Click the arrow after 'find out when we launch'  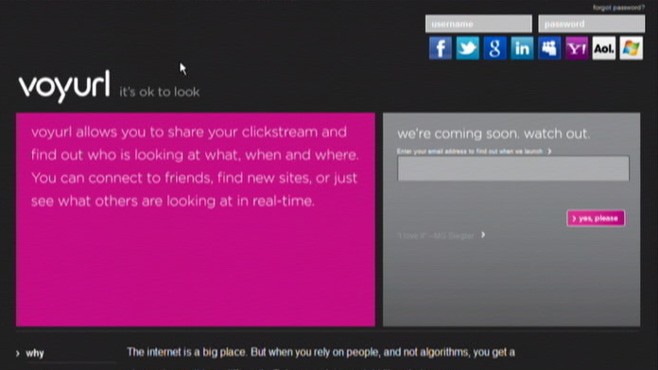549,151
